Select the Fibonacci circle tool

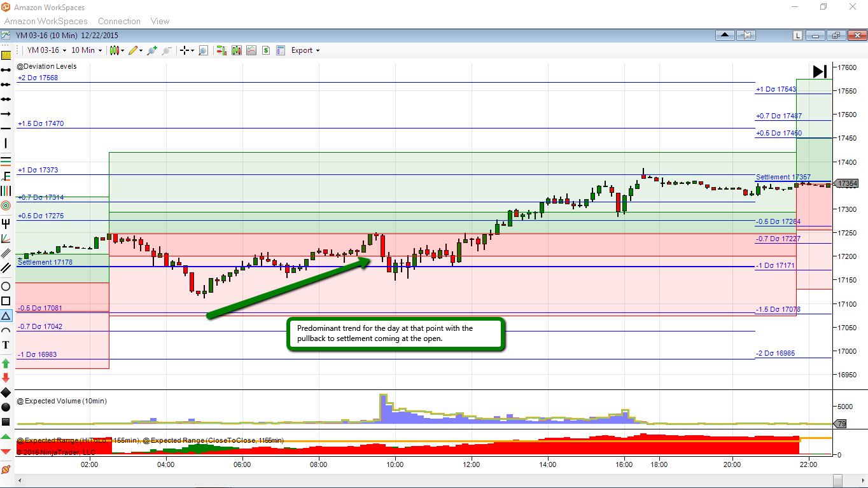(6, 206)
